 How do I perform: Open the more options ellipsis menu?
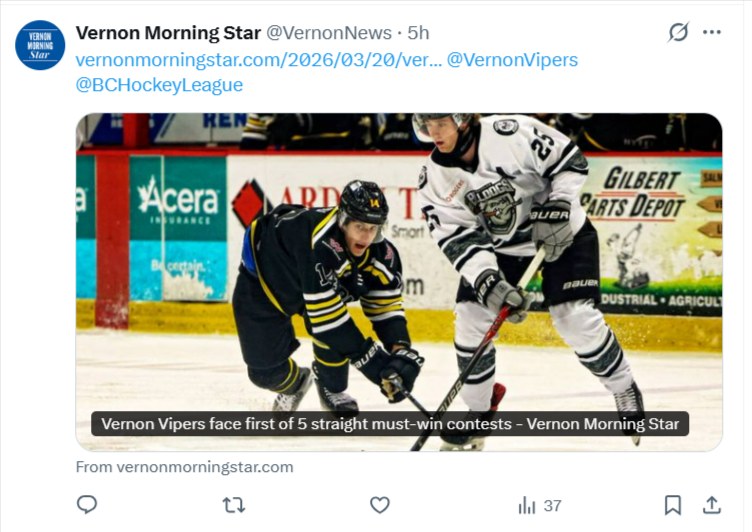[712, 33]
